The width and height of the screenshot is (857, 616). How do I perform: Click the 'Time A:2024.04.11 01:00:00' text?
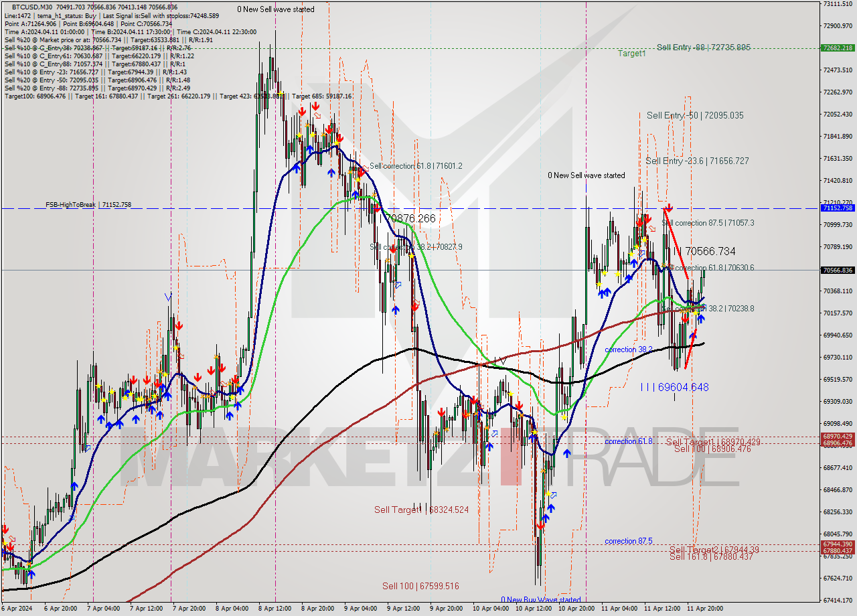44,32
